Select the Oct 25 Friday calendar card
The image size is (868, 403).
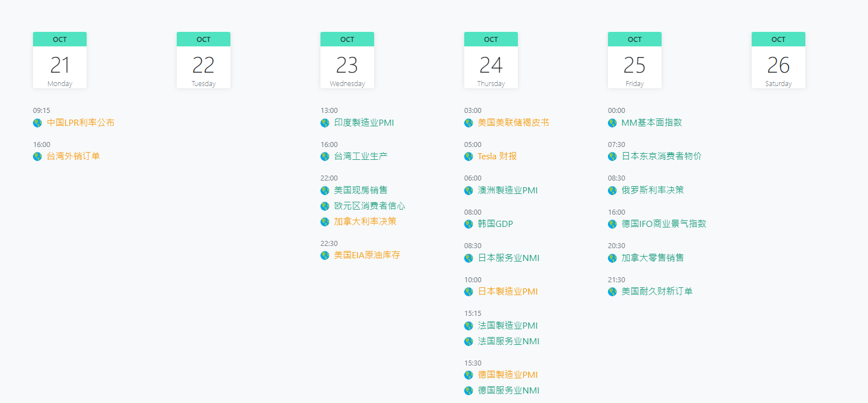[x=635, y=60]
